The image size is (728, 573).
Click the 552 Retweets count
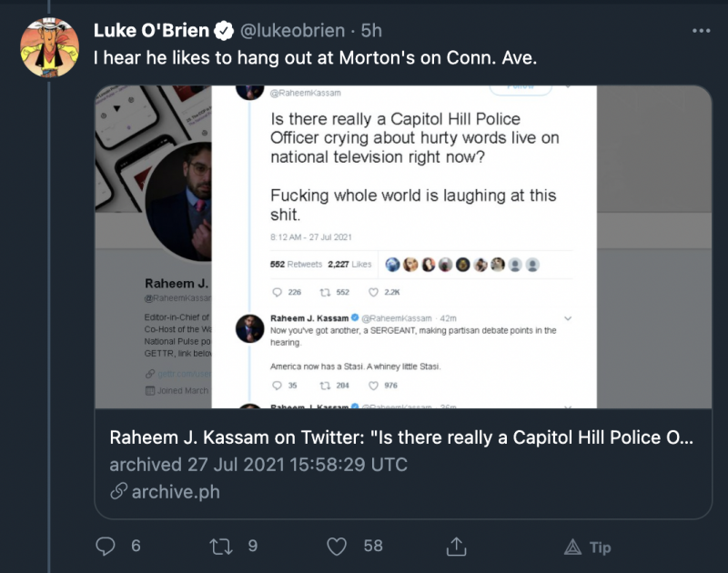pos(296,265)
